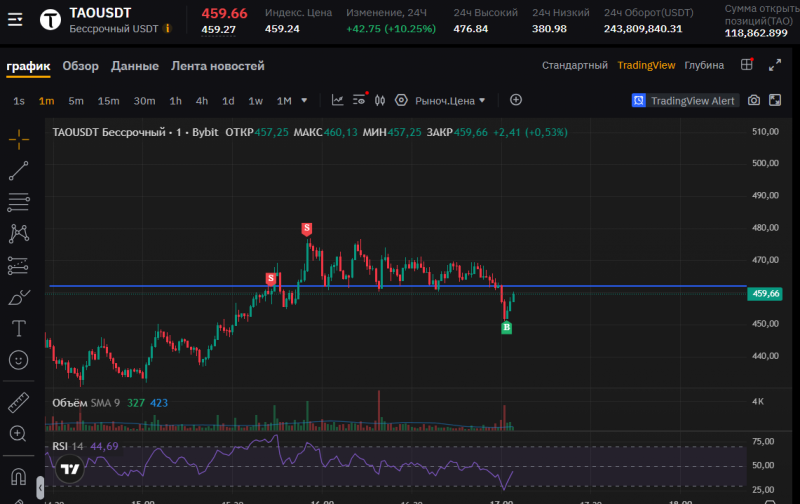Select the 5m timeframe
This screenshot has height=504, width=800.
pos(76,101)
